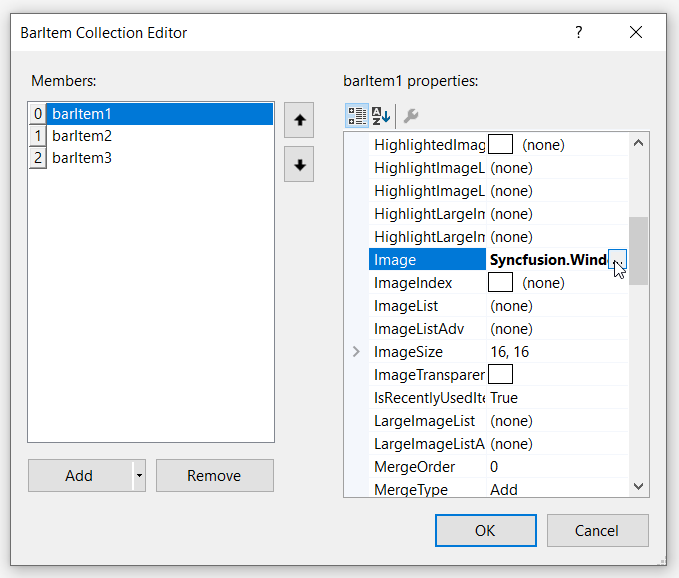Screen dimensions: 679x578
Task: Click the MergeOrder value 0
Action: (494, 466)
